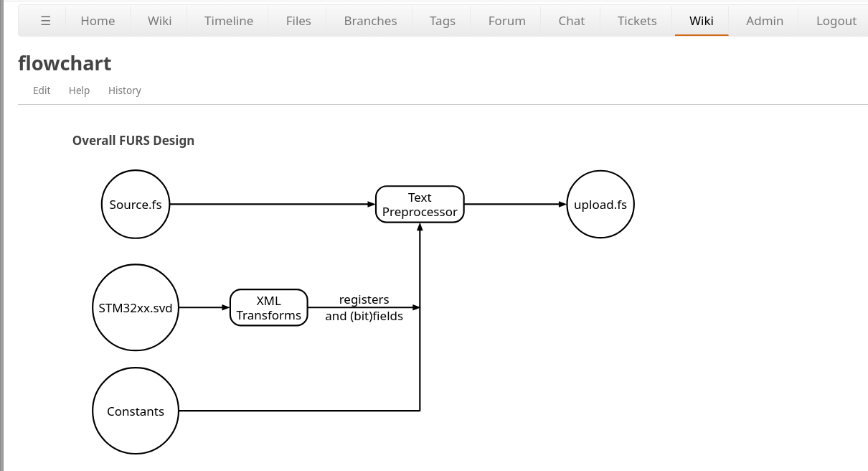Open the Tags listing
The image size is (868, 471).
[x=442, y=21]
